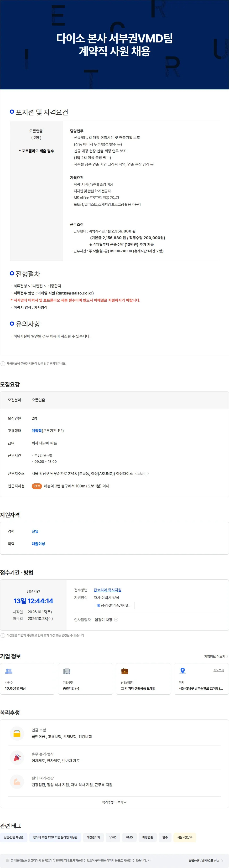
Task: Click the 포트폴리오 제출 필수 note
Action: [x=36, y=151]
